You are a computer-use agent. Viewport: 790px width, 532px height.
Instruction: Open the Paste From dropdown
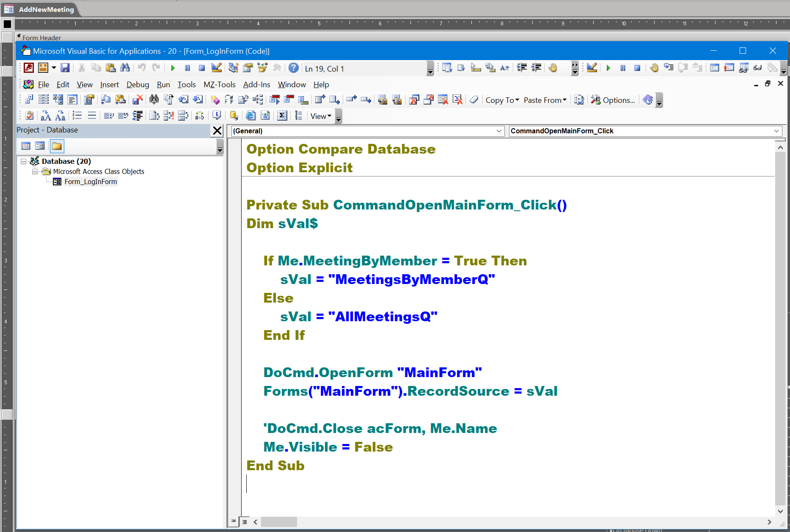click(x=545, y=100)
